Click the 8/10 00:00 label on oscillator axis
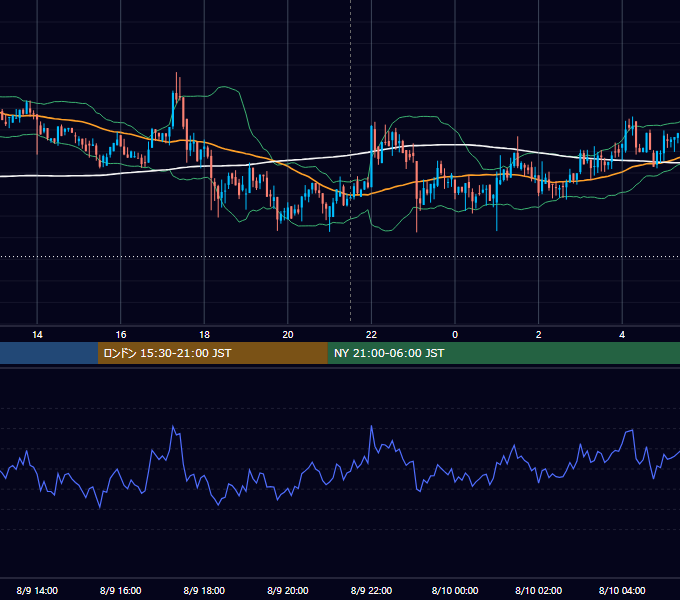The width and height of the screenshot is (680, 600). point(455,590)
